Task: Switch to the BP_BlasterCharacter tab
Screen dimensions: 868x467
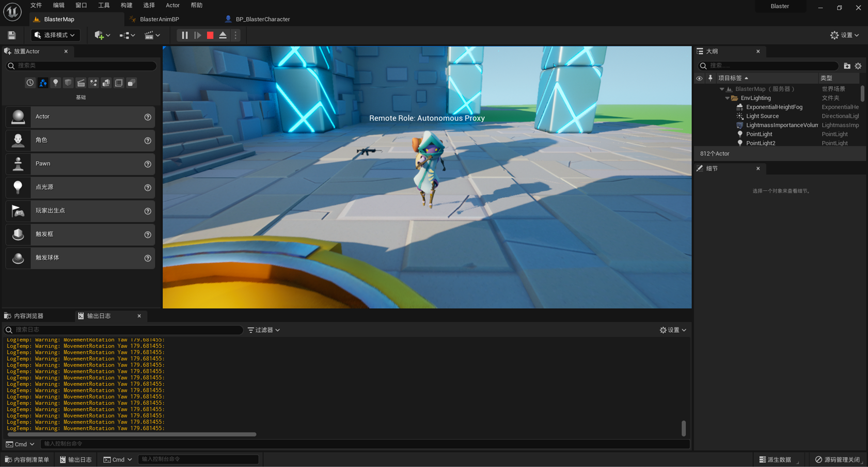Action: click(263, 19)
